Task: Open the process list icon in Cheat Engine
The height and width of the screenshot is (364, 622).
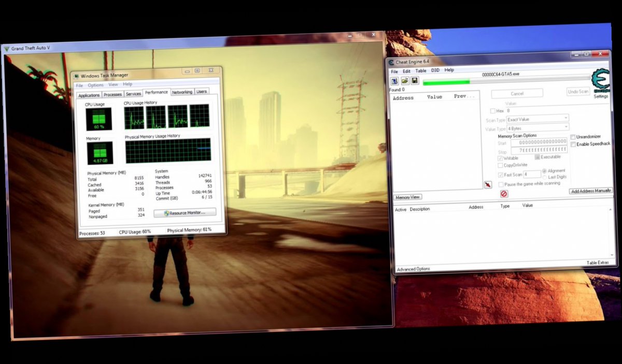Action: (394, 81)
